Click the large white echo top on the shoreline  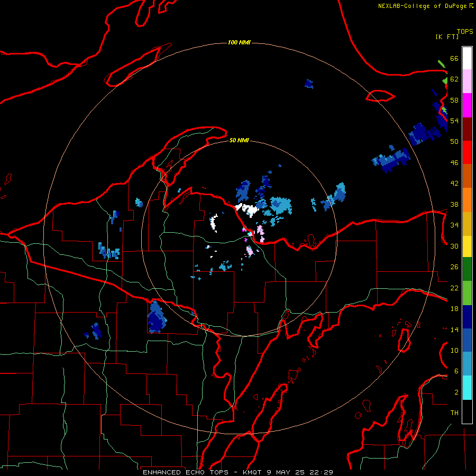pos(247,209)
